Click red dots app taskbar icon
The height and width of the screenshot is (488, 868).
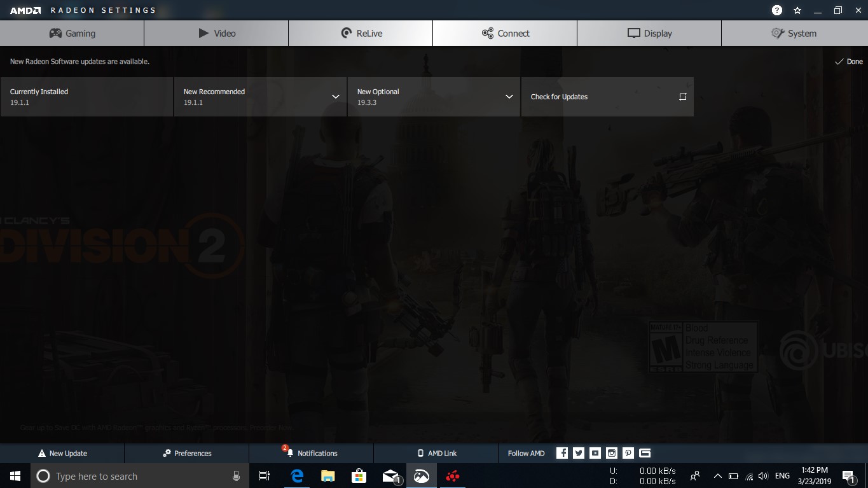coord(453,476)
